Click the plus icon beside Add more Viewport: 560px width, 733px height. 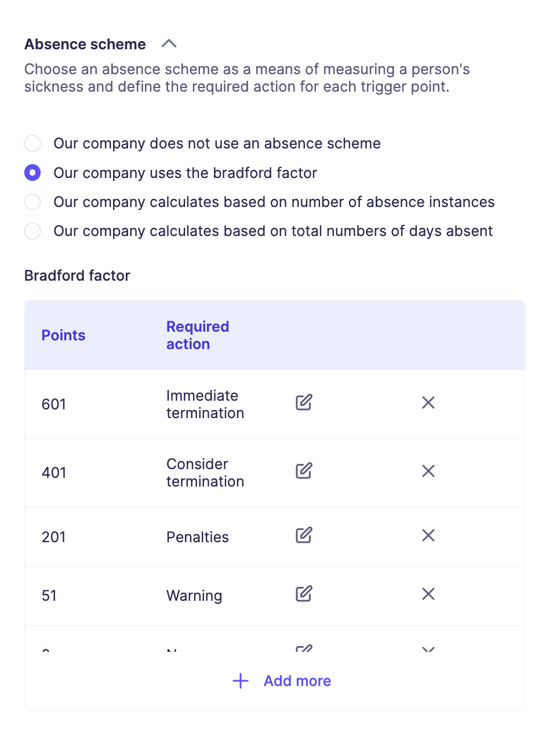point(241,681)
